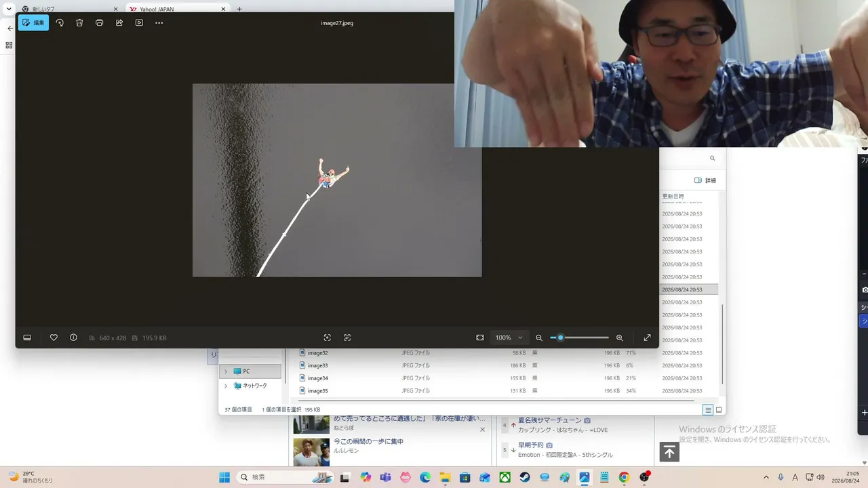This screenshot has width=868, height=488.
Task: Open the weather widget showing 29°C
Action: pos(31,476)
